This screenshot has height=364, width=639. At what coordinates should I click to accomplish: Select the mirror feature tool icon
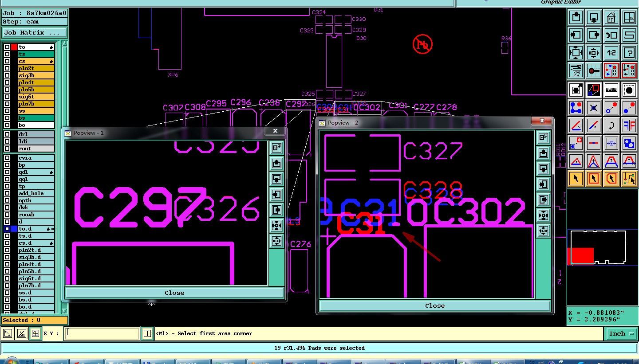point(629,125)
